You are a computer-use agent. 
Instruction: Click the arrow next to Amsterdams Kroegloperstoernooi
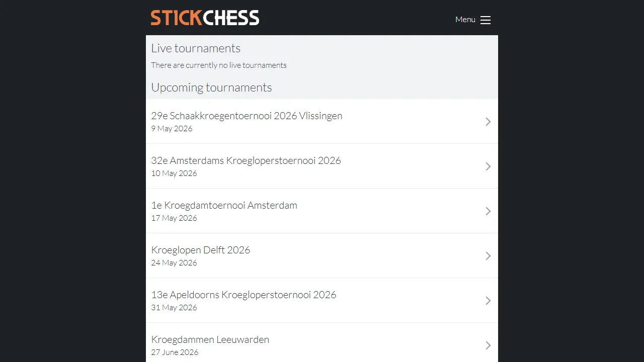[x=488, y=166]
